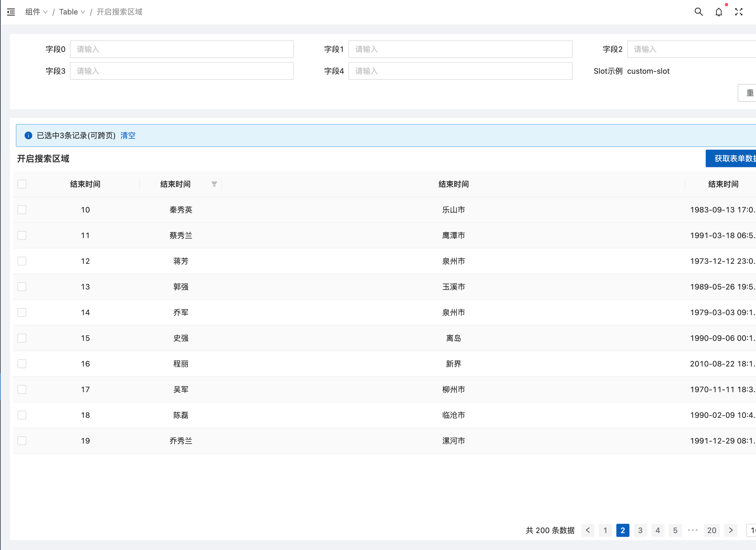
Task: Show hidden pages via the ellipsis icon
Action: [693, 530]
